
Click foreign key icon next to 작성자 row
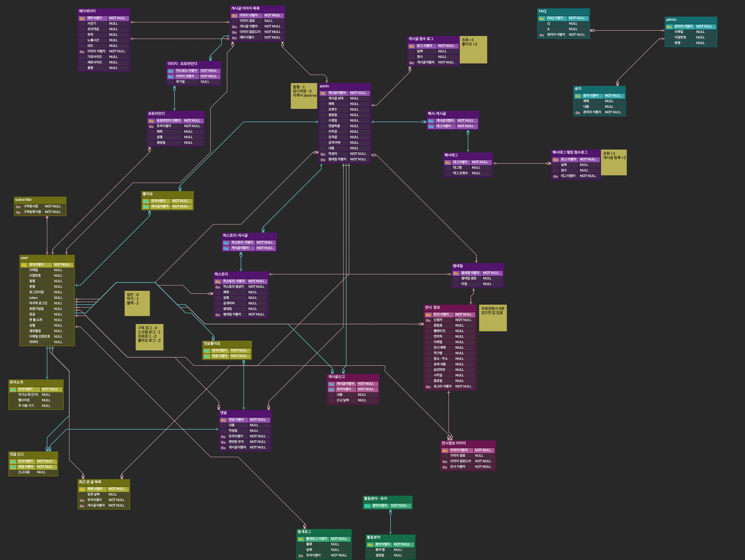point(323,154)
